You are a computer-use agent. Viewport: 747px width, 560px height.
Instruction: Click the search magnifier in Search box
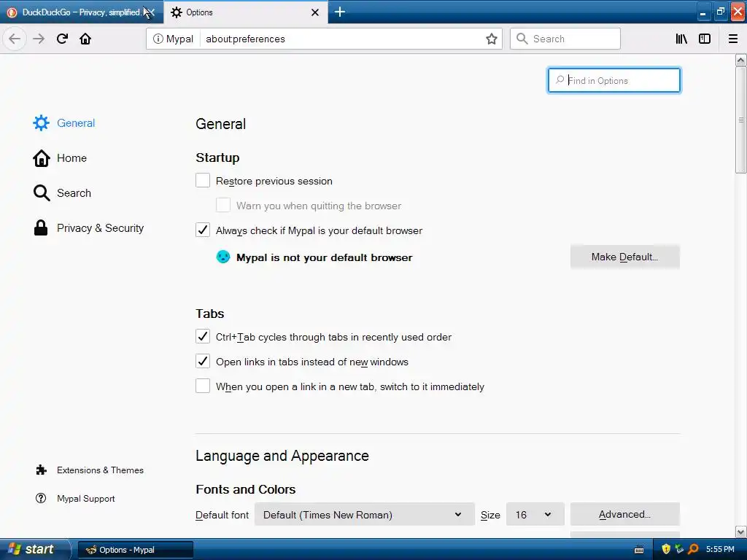click(522, 39)
